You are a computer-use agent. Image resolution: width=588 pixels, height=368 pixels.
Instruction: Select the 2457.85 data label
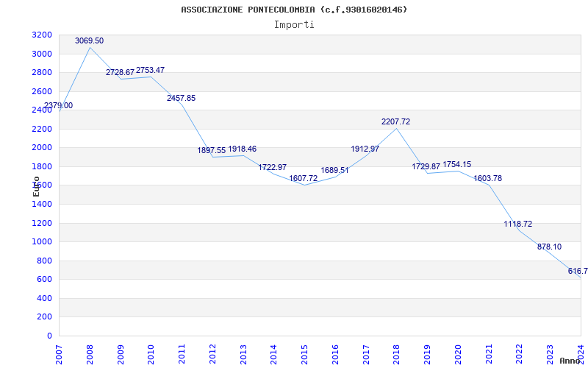181,98
